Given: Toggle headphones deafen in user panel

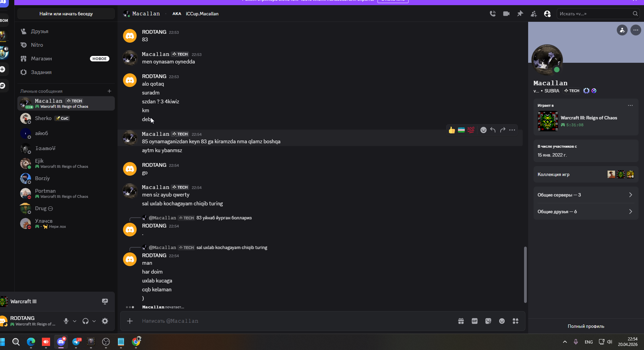Looking at the screenshot, I should coord(86,321).
